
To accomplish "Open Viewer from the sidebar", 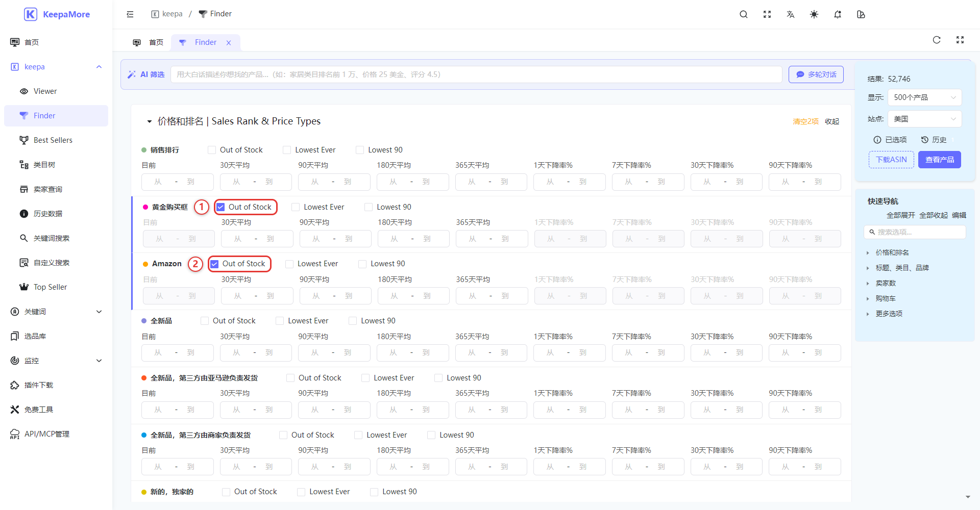I will (x=56, y=91).
